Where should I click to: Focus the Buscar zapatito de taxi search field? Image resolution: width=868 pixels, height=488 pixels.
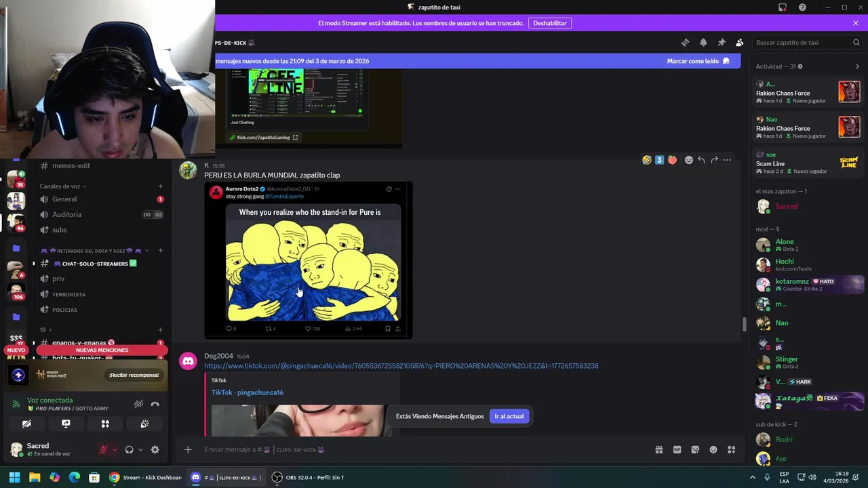pyautogui.click(x=807, y=43)
